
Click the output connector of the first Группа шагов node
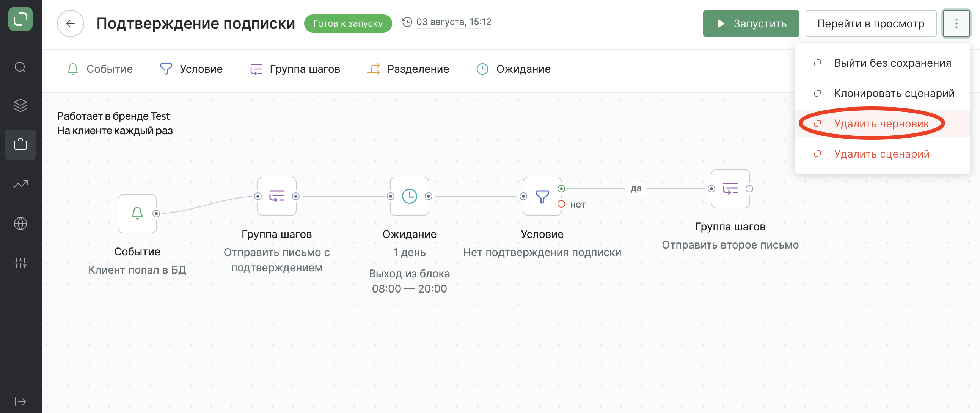295,196
